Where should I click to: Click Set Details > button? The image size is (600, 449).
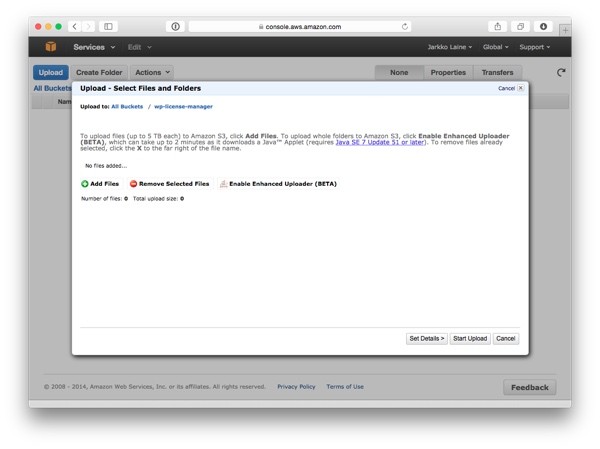pyautogui.click(x=427, y=338)
